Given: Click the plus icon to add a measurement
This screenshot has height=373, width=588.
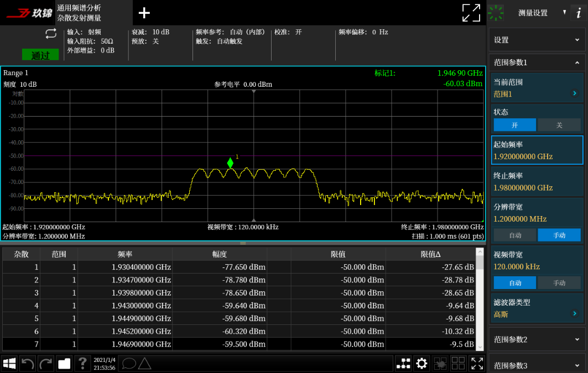Looking at the screenshot, I should [x=144, y=13].
